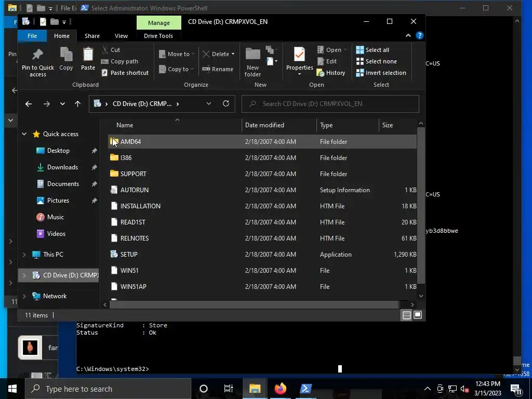Image resolution: width=532 pixels, height=399 pixels.
Task: Click Pin to Quick access icon
Action: click(37, 54)
